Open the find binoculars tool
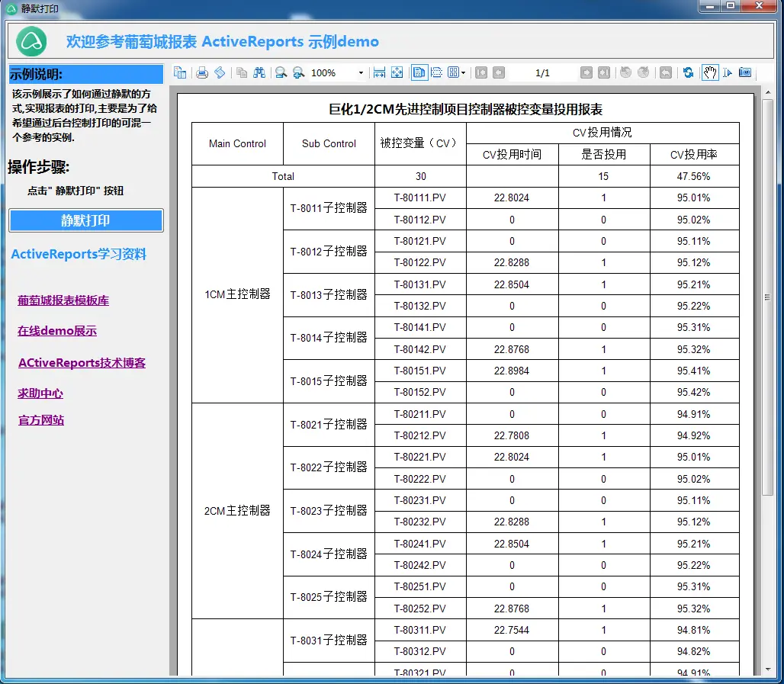Image resolution: width=784 pixels, height=684 pixels. point(259,73)
